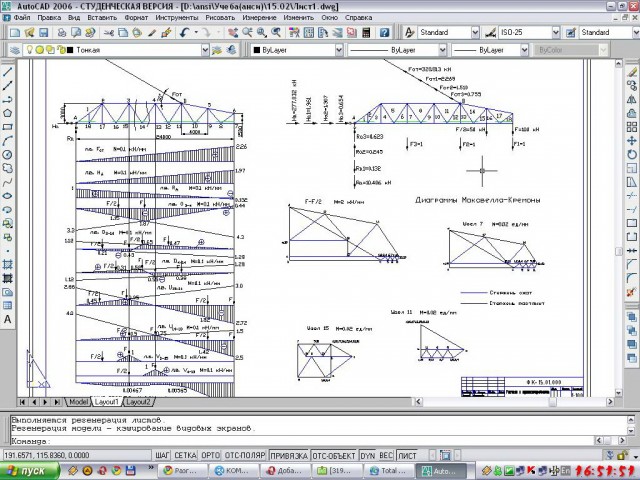
Task: Open the QuickCalc calculator icon
Action: (x=366, y=33)
